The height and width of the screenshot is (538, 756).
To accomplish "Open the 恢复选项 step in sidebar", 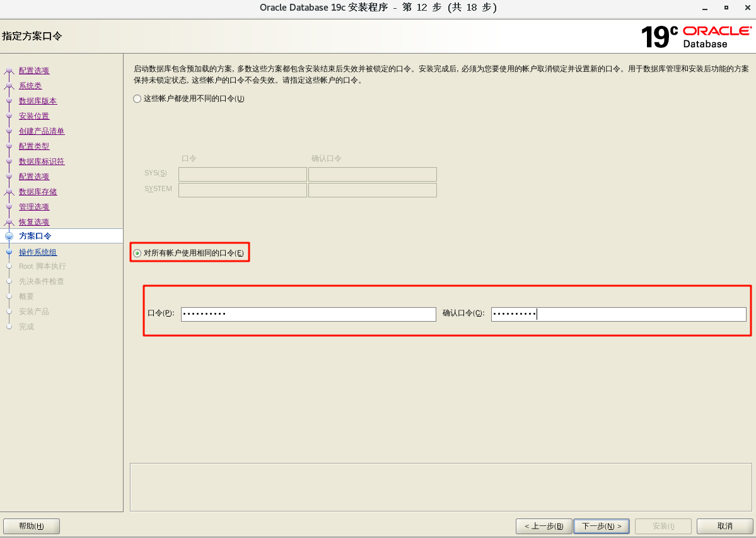I will (x=34, y=222).
